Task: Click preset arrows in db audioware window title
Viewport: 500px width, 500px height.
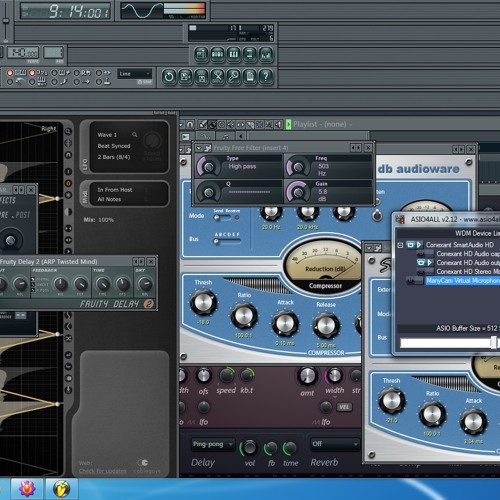Action: [458, 149]
